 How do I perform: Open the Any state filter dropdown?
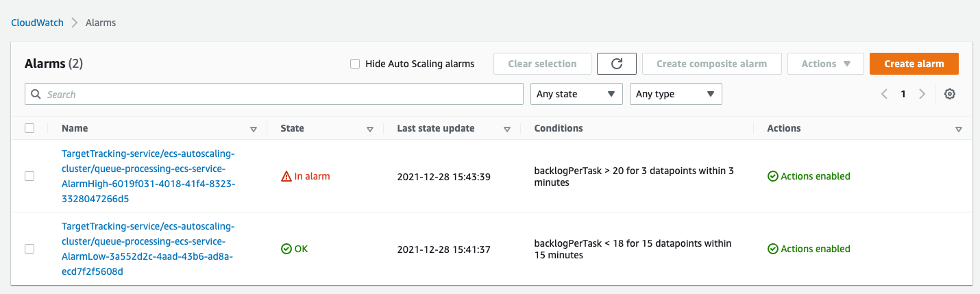click(576, 95)
